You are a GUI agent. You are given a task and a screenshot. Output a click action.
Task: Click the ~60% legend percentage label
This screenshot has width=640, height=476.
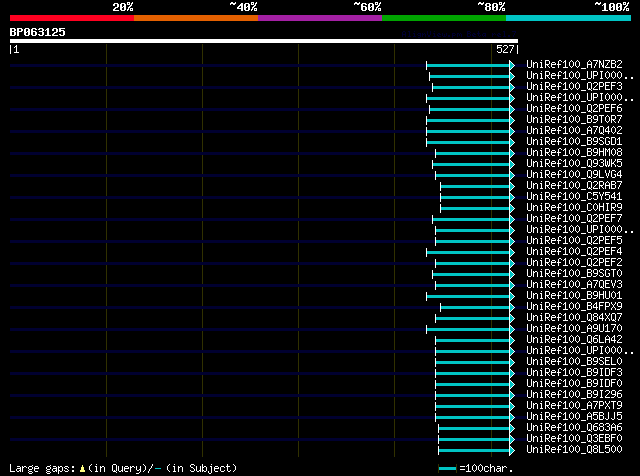[367, 7]
